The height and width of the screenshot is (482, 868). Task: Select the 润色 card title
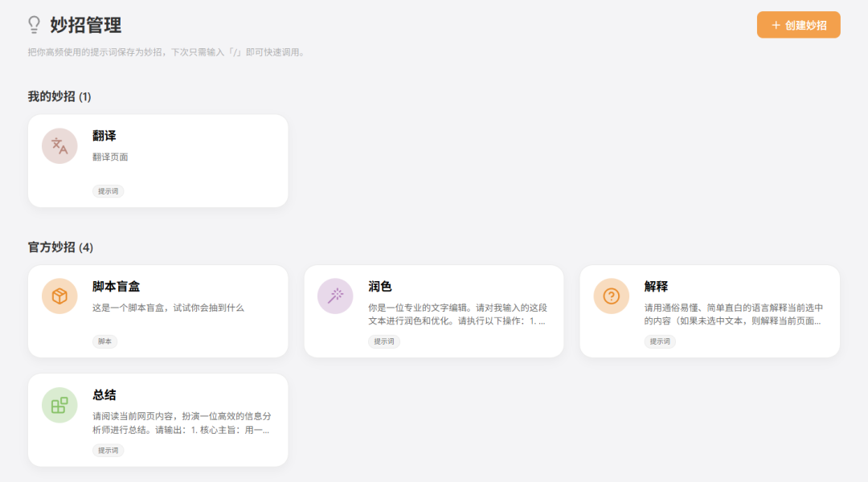tap(380, 287)
